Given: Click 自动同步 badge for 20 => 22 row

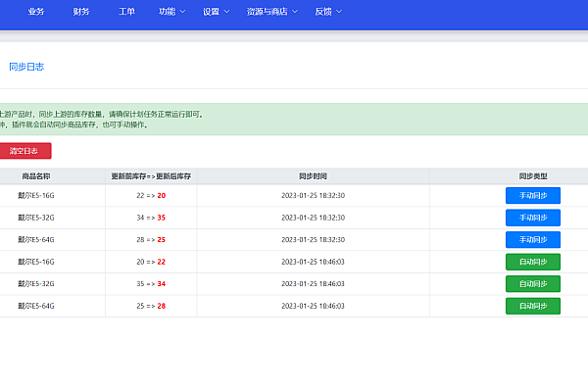Looking at the screenshot, I should coord(533,262).
